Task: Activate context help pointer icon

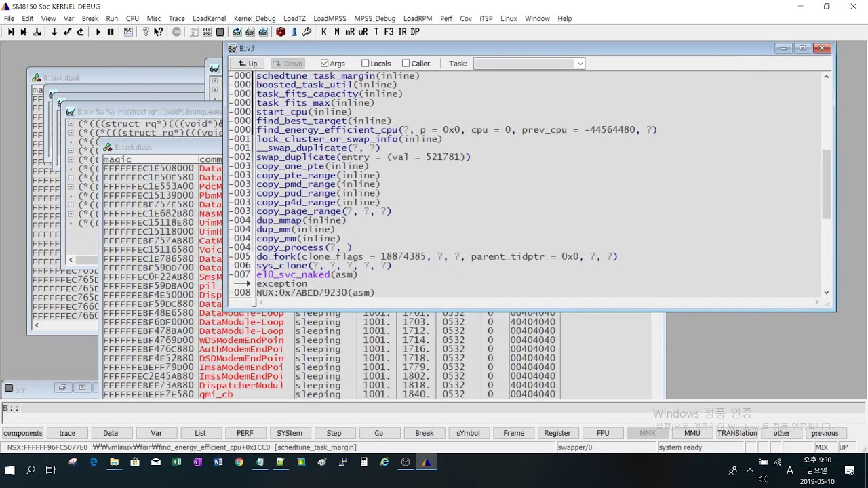Action: click(x=159, y=32)
